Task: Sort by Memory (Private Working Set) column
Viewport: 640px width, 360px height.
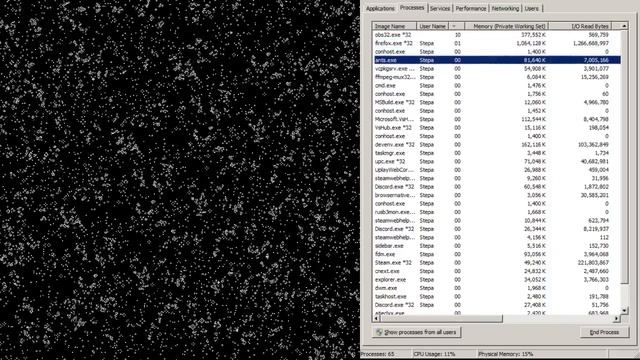Action: point(506,26)
